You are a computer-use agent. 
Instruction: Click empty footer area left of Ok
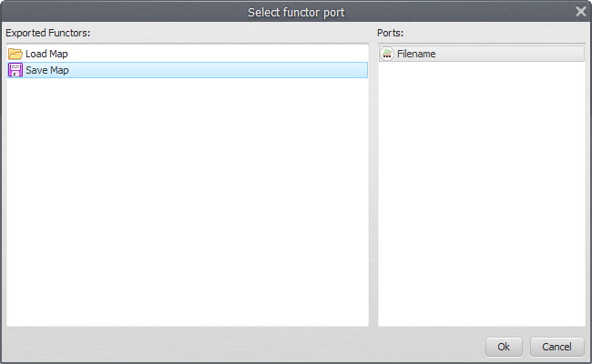pos(246,347)
